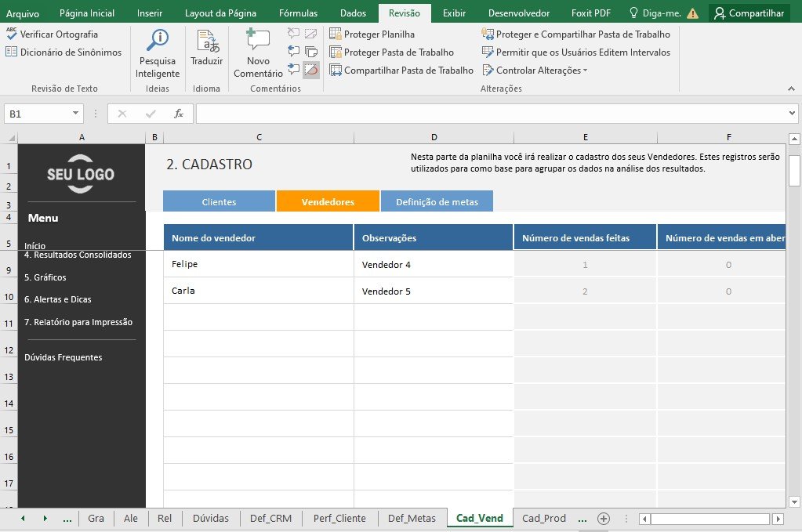
Task: Add a Novo Comentário
Action: (258, 53)
